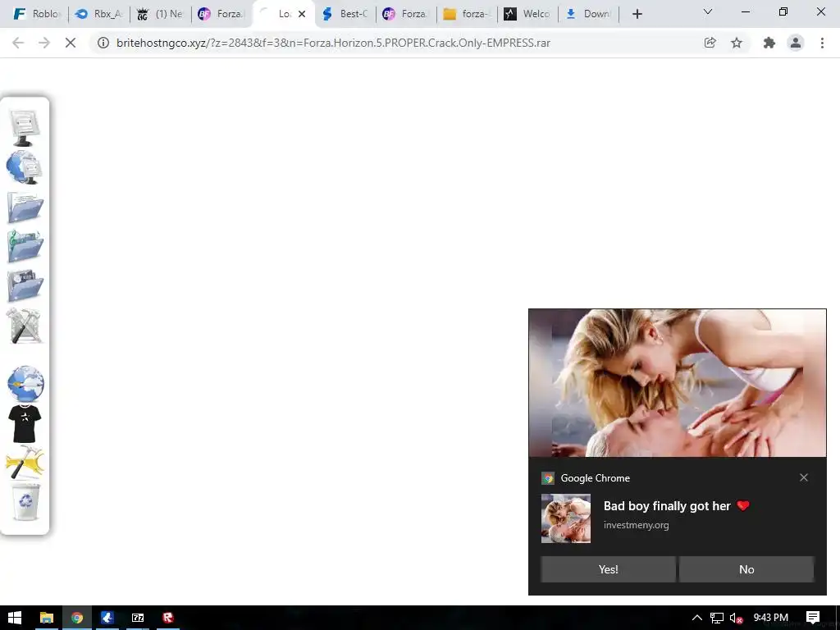Screen dimensions: 840x630
Task: Open the computer monitor icon in left dock
Action: [x=25, y=127]
